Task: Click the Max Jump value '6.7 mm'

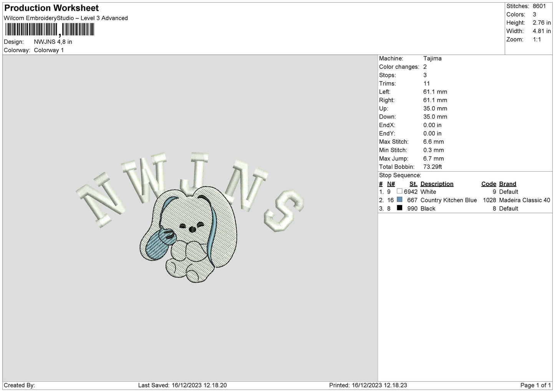Action: pos(433,159)
